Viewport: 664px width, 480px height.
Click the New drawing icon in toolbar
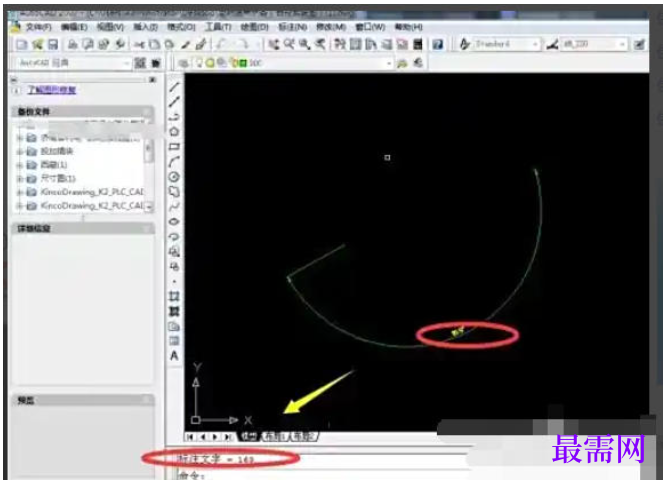click(22, 44)
